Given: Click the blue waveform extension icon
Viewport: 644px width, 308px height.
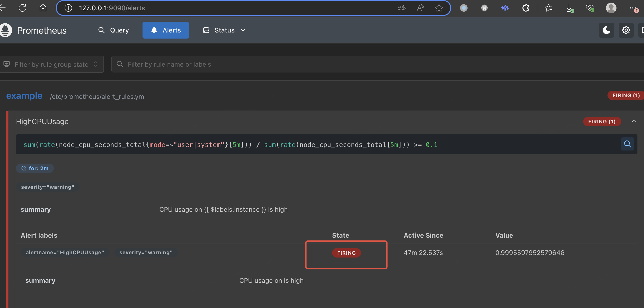Looking at the screenshot, I should tap(505, 8).
